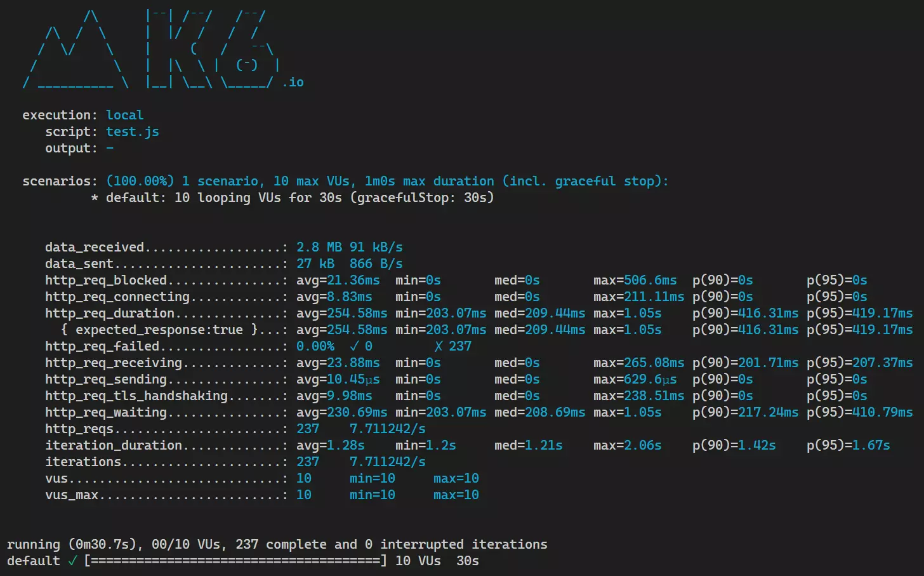Click the data_received metric name

(x=95, y=247)
